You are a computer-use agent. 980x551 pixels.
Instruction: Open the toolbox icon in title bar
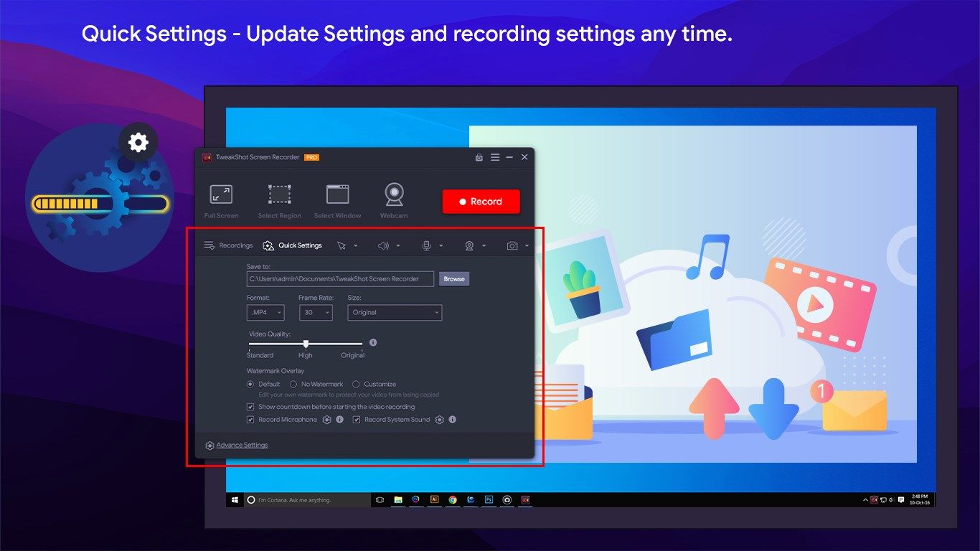pos(479,157)
